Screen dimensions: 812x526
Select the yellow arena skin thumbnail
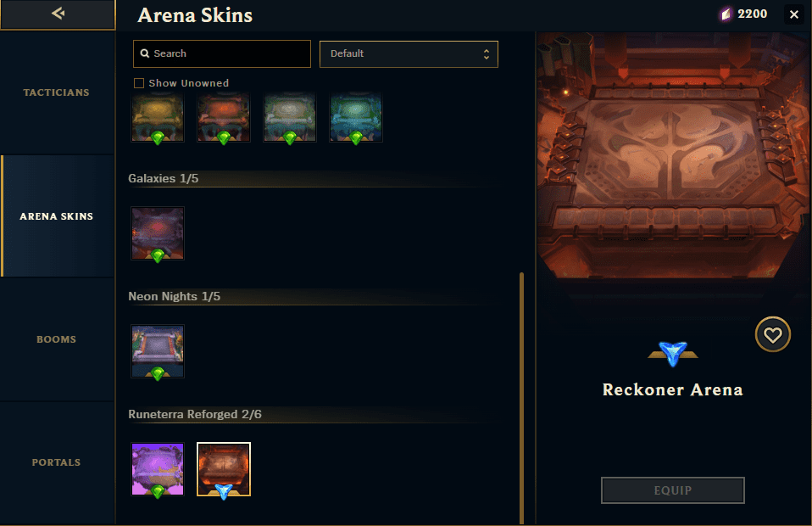(x=158, y=118)
